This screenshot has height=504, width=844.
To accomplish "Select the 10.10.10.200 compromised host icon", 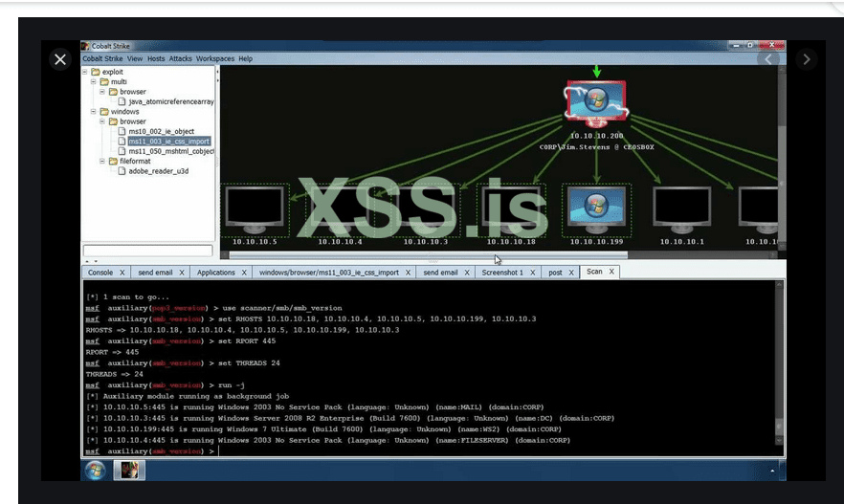I will click(x=596, y=104).
